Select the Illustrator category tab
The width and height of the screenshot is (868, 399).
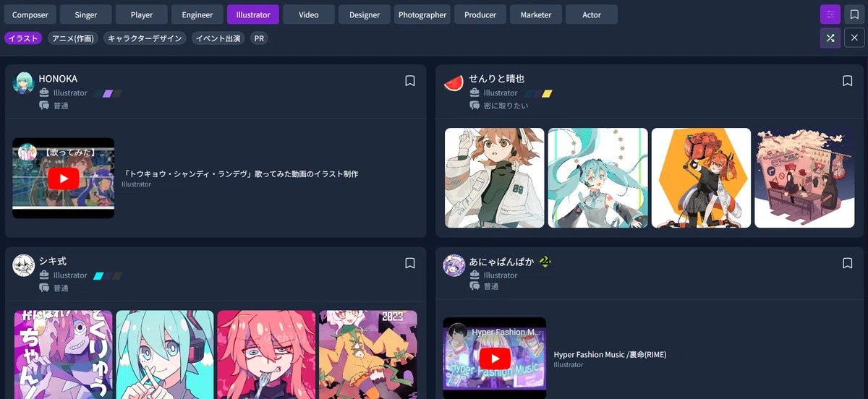pyautogui.click(x=253, y=14)
